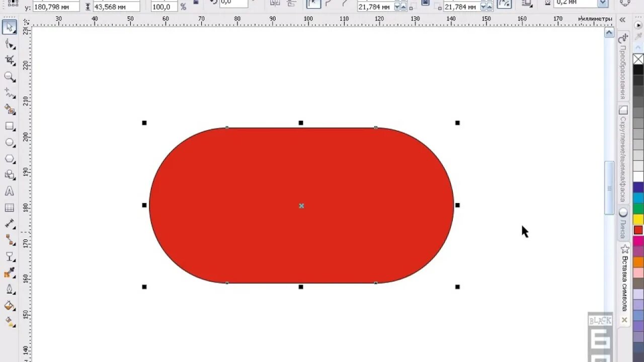Increase first corner radius with up arrow
This screenshot has width=644, height=362.
pyautogui.click(x=404, y=7)
